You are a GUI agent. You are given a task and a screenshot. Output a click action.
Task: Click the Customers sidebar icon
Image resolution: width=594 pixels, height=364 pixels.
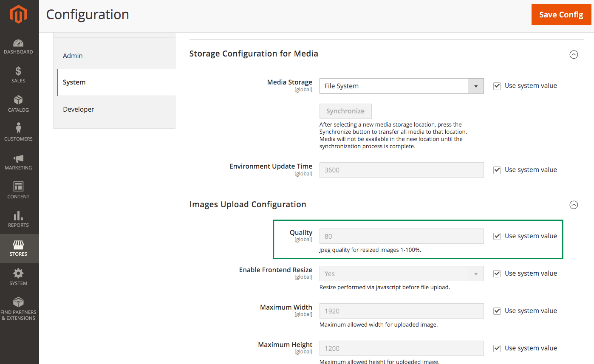(18, 132)
